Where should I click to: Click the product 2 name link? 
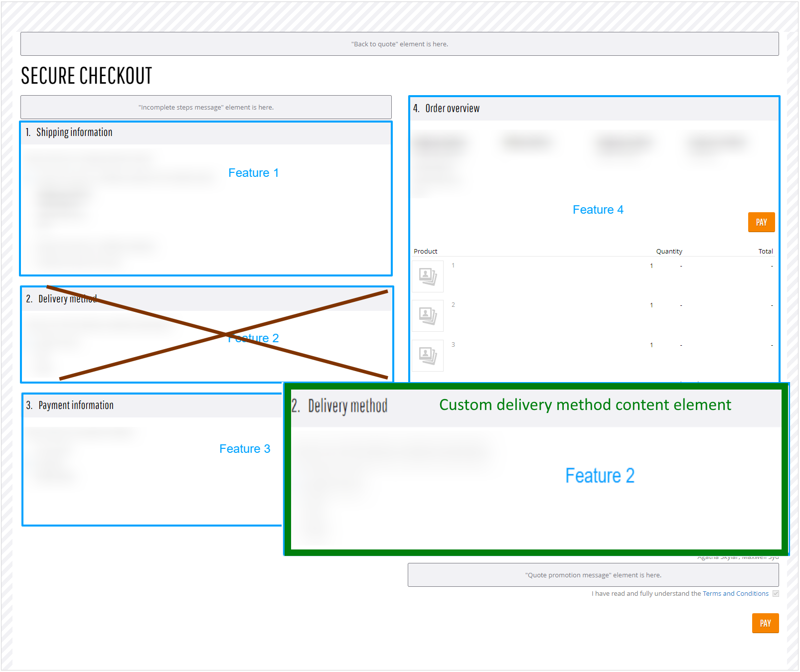point(453,305)
